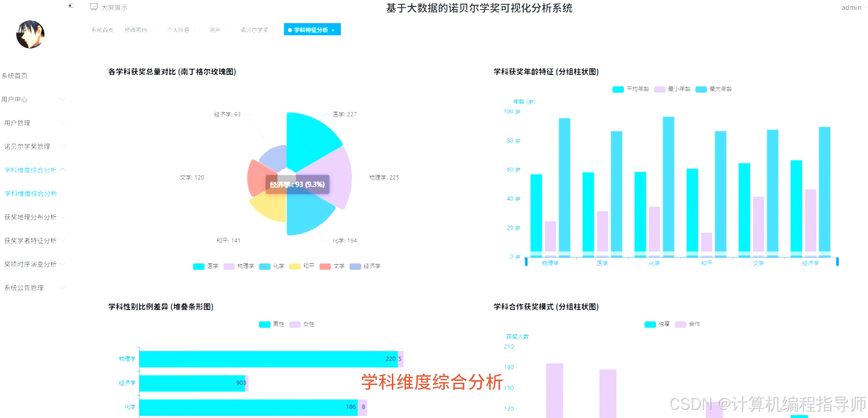Open the admin user dropdown
Screen dimensions: 868x418
[854, 7]
